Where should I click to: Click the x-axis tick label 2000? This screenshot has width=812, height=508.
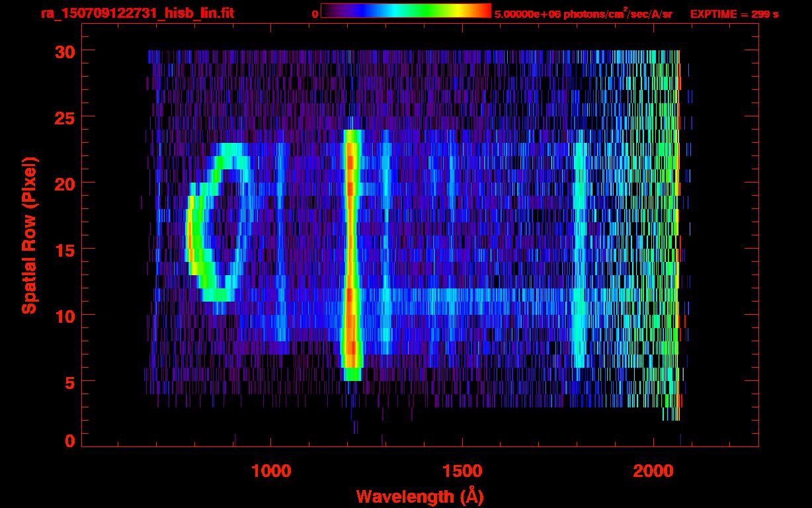coord(653,470)
